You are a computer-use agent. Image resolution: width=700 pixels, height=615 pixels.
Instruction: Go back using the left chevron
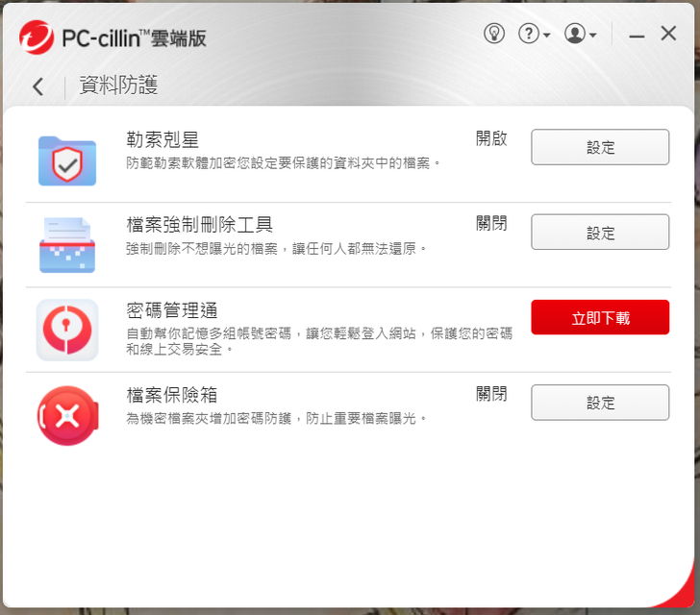[38, 86]
